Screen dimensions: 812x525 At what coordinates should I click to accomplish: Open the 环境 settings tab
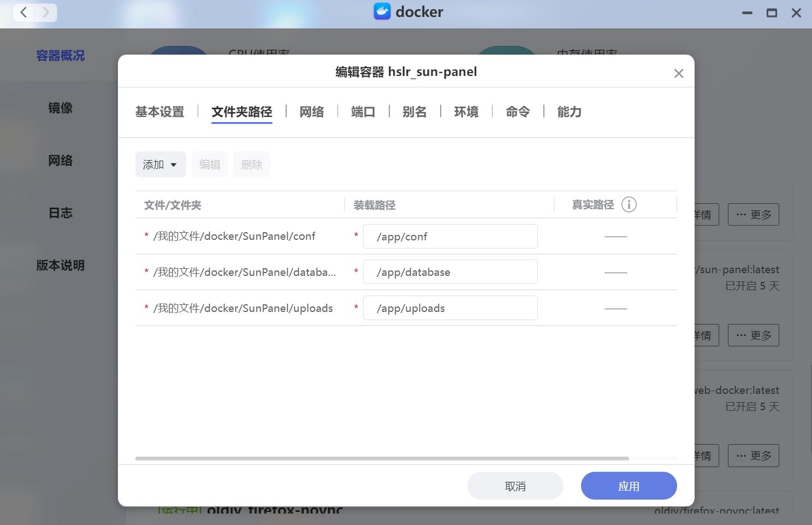coord(466,111)
